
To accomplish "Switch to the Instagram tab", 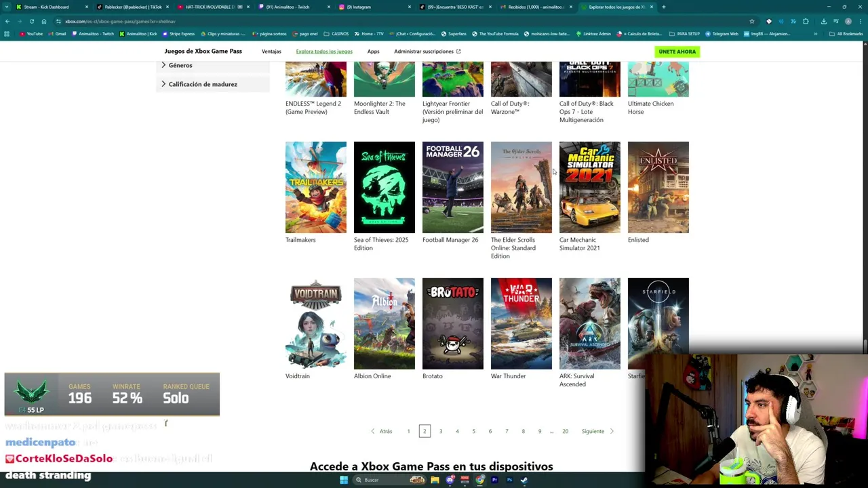I will 374,7.
